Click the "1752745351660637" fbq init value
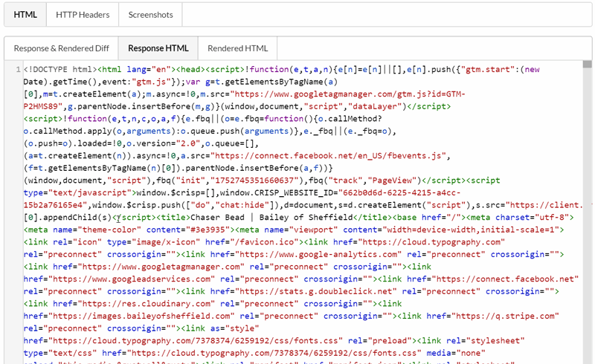The image size is (595, 364). click(254, 181)
